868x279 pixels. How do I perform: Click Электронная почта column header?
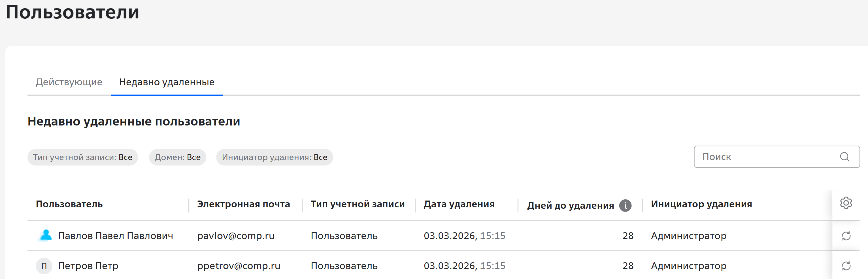(243, 204)
